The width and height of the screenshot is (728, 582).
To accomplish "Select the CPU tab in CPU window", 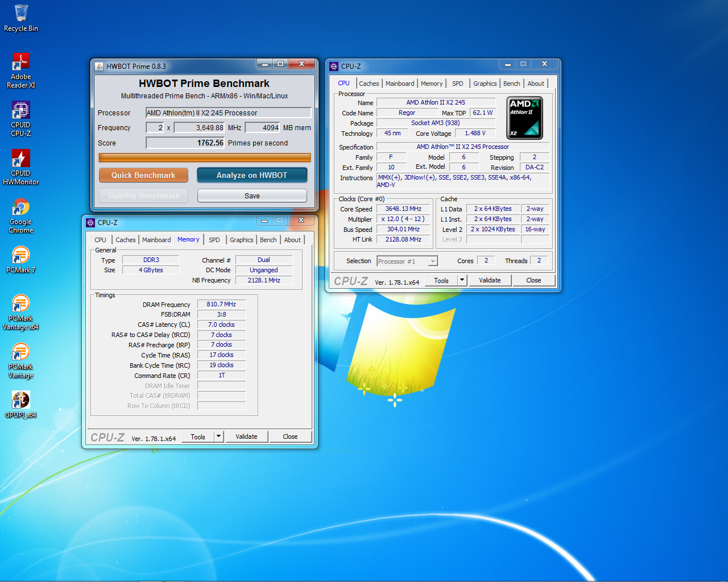I will pyautogui.click(x=344, y=83).
